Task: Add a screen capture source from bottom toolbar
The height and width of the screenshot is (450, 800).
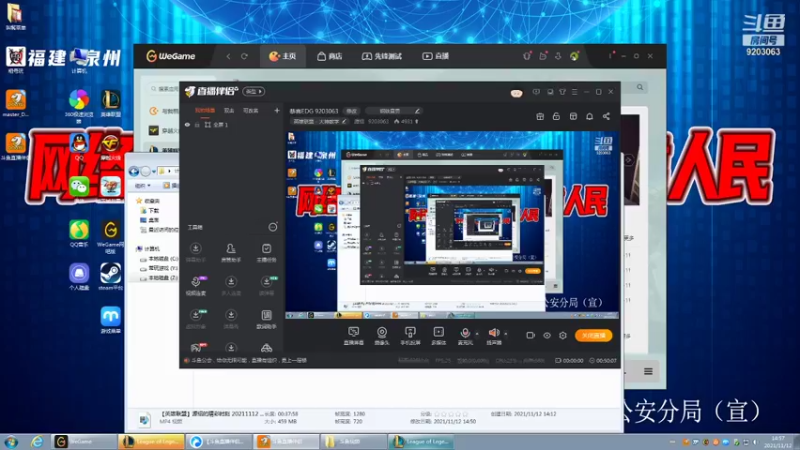Action: 353,336
